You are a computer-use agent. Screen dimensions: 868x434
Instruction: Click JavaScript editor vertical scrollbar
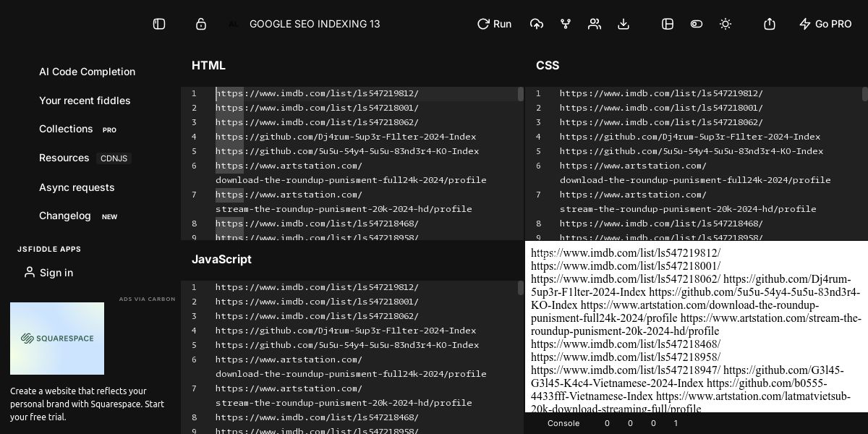point(520,288)
